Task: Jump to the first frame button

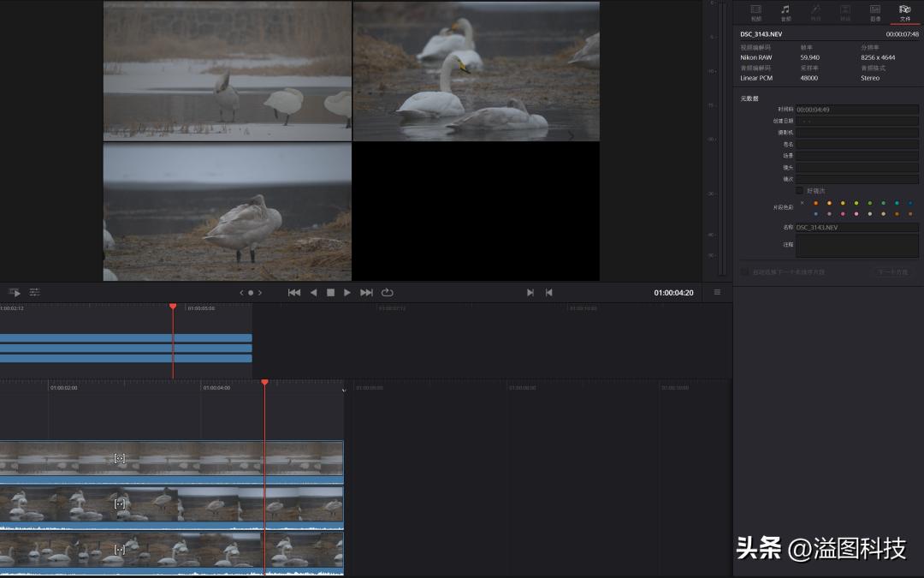Action: [294, 293]
